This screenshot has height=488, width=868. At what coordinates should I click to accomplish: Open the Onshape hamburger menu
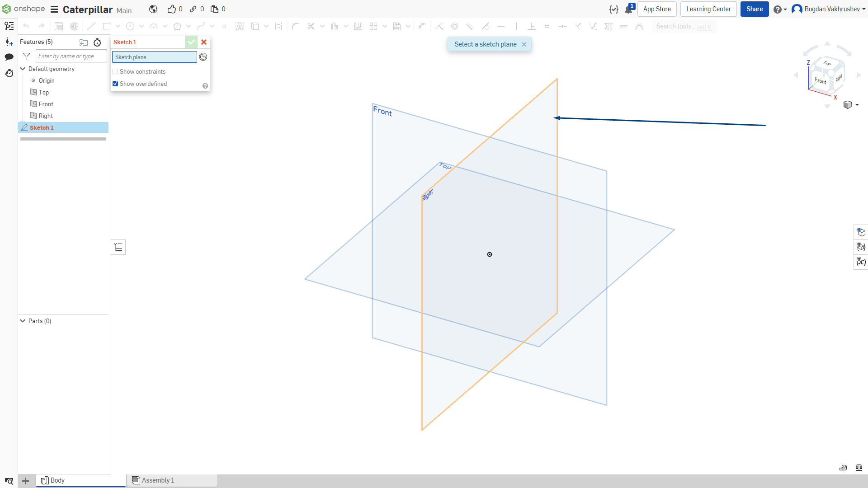pos(54,9)
